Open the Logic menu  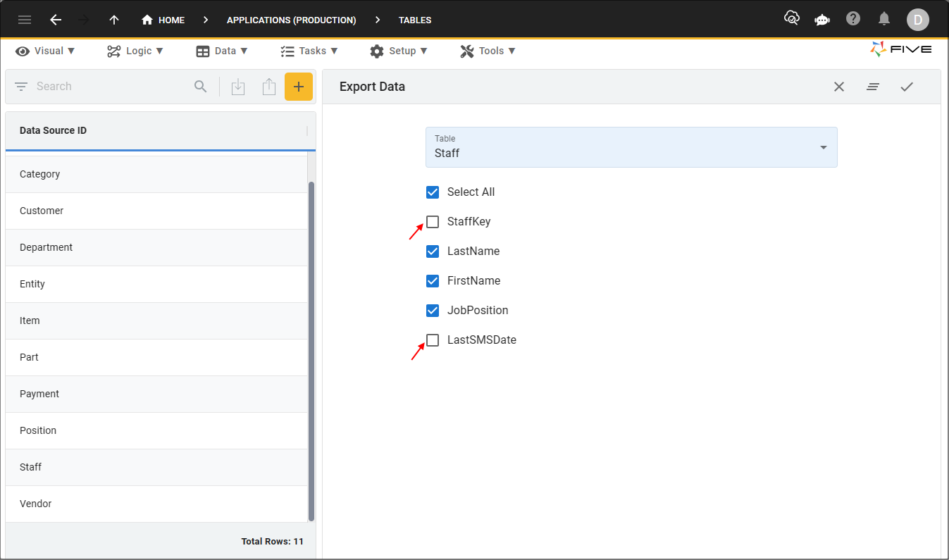click(135, 51)
